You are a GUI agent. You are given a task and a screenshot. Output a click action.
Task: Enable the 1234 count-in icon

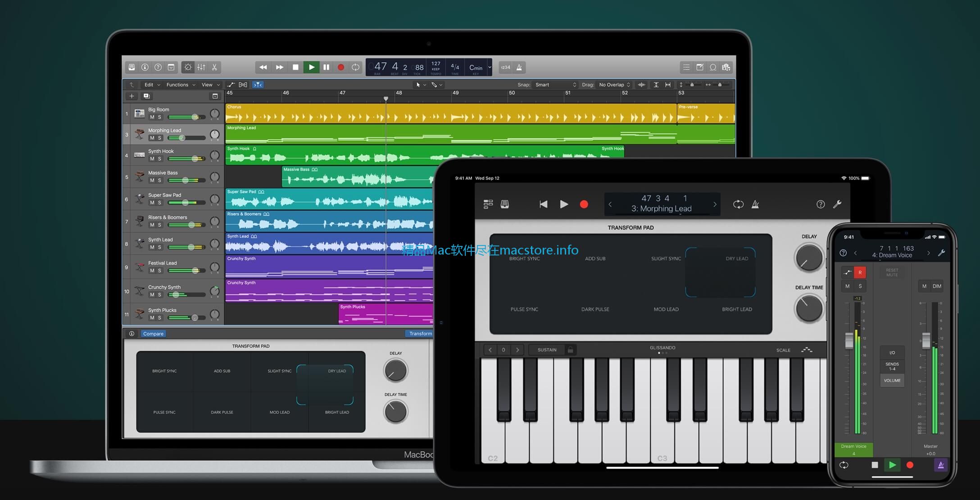pos(506,67)
